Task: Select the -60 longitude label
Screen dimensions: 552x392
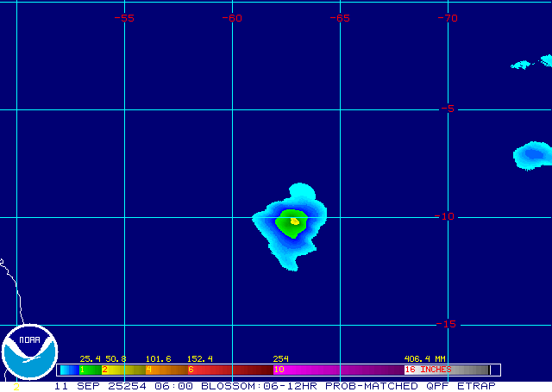Action: (232, 18)
